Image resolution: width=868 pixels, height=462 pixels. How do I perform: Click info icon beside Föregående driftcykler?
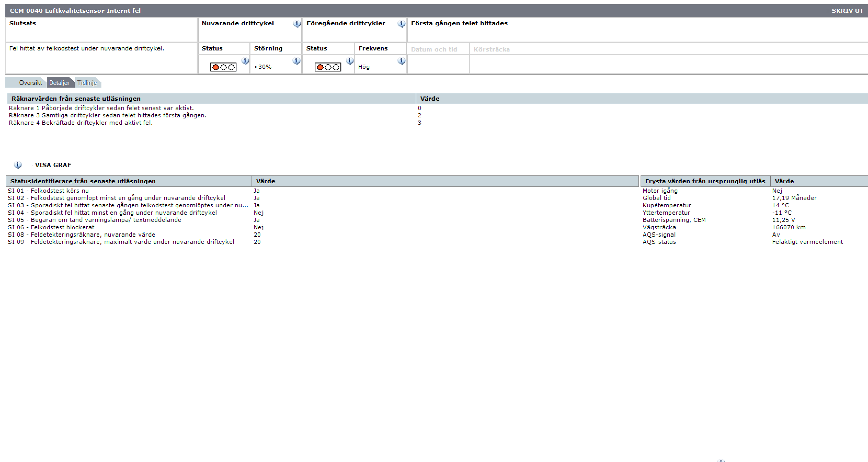[x=401, y=24]
